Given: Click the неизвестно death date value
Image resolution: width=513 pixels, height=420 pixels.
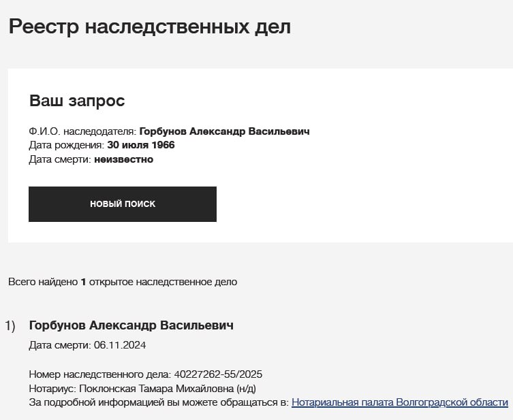Looking at the screenshot, I should 123,159.
